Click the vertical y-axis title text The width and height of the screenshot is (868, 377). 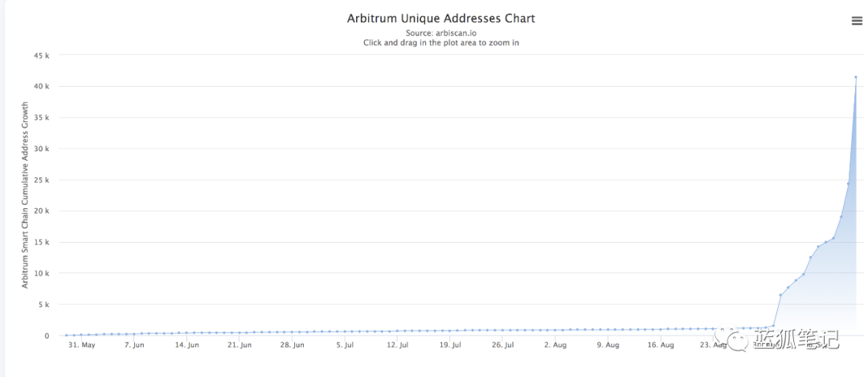[25, 195]
